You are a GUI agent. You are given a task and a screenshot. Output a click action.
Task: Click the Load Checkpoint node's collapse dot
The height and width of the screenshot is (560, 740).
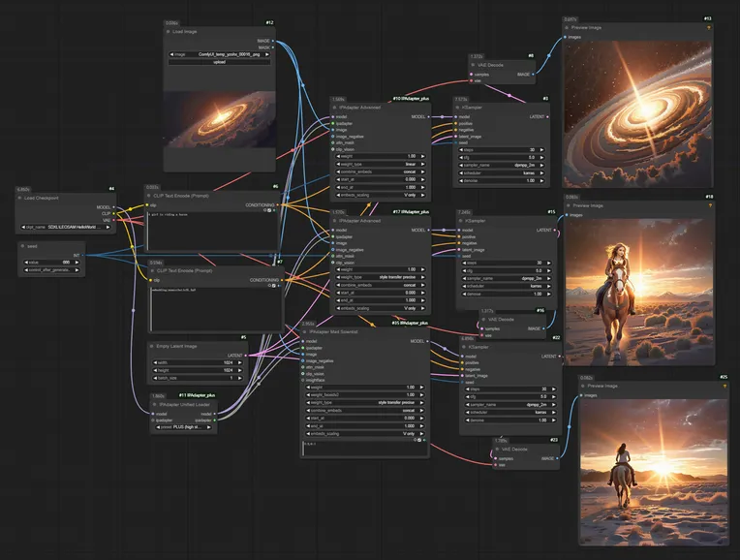[x=20, y=198]
